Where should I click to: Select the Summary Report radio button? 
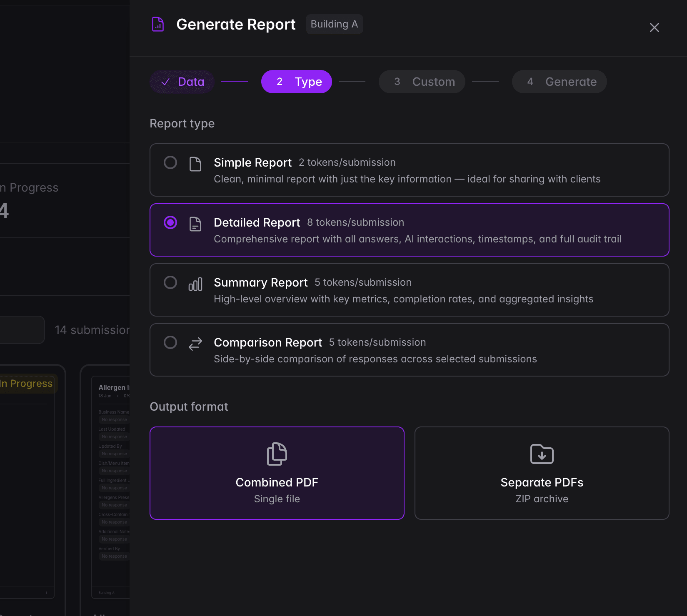tap(170, 282)
